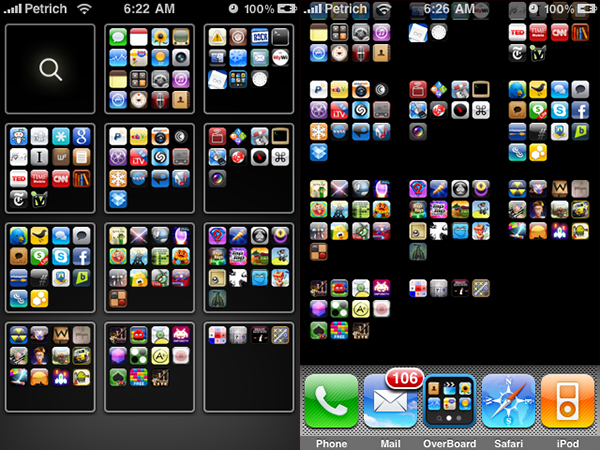Launch the black Terminal app icon
Screen dimensions: 600x450
coord(280,37)
